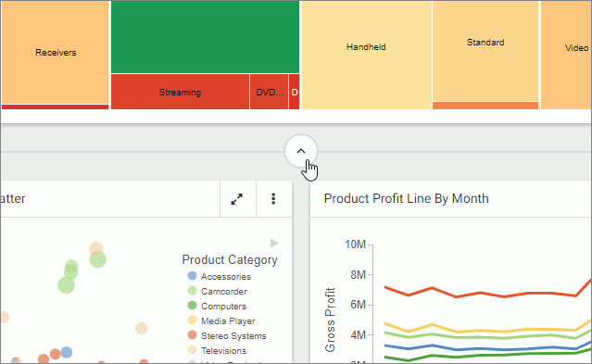Toggle Accessories legend marker
The image size is (592, 364).
point(192,276)
